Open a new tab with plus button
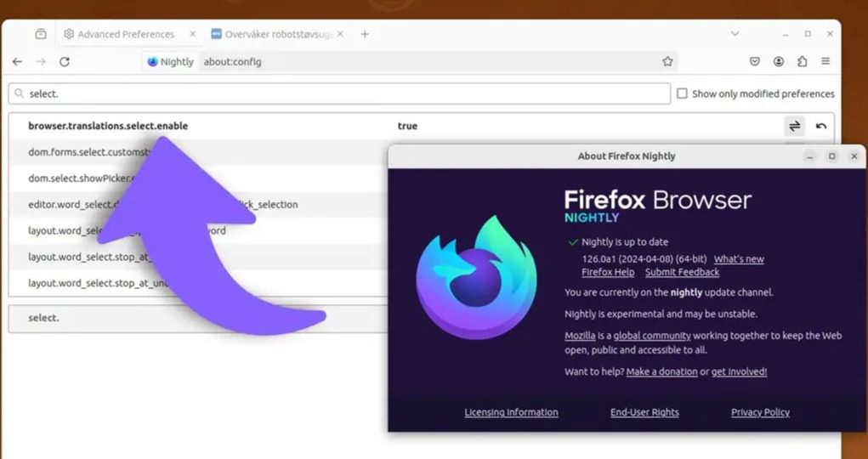 click(x=364, y=34)
